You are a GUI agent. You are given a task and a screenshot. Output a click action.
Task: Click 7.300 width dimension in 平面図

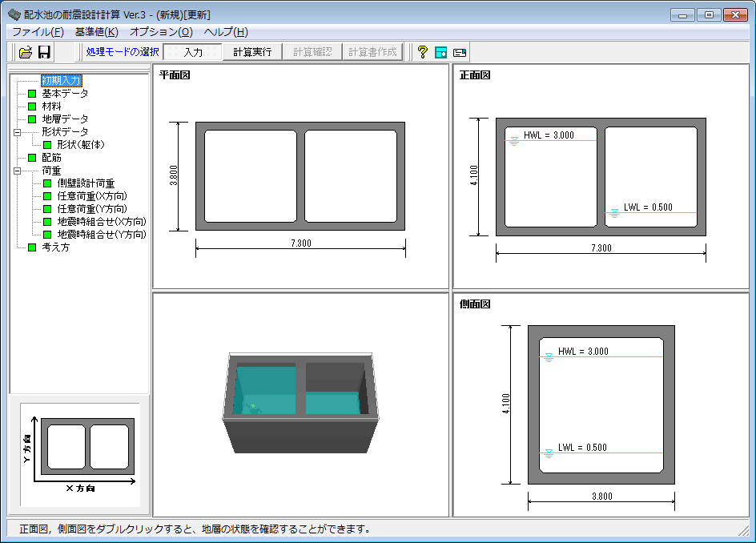click(301, 243)
